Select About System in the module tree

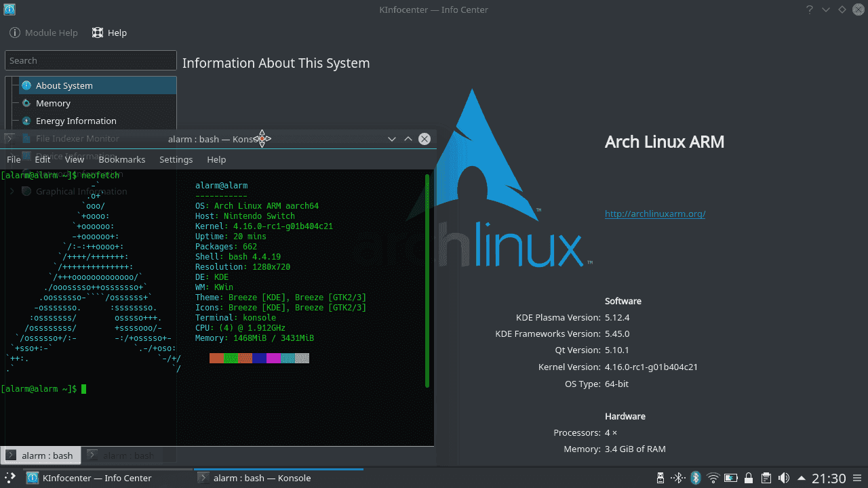click(x=98, y=85)
